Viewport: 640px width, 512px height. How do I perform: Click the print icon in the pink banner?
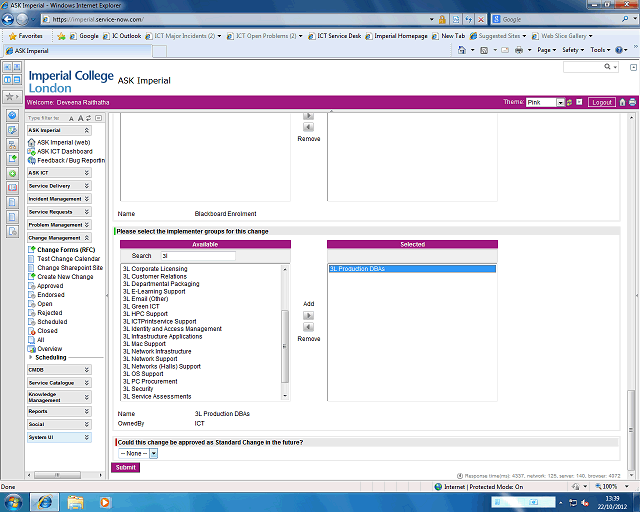pos(632,102)
